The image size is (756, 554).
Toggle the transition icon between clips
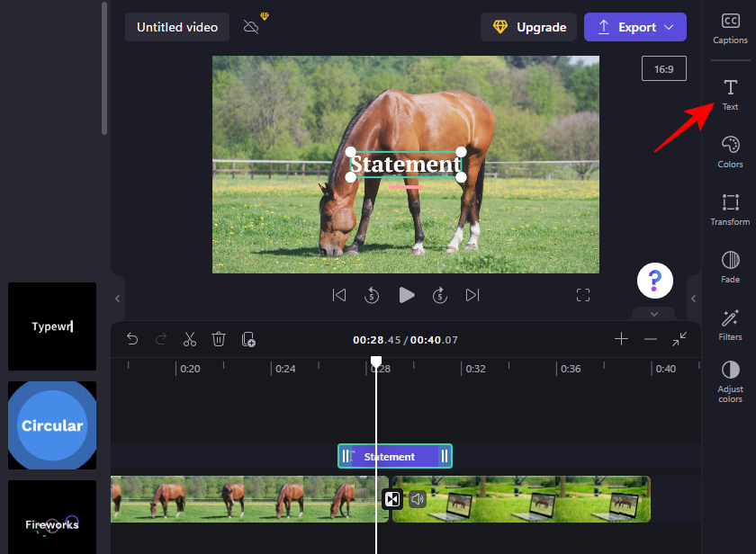pyautogui.click(x=391, y=498)
